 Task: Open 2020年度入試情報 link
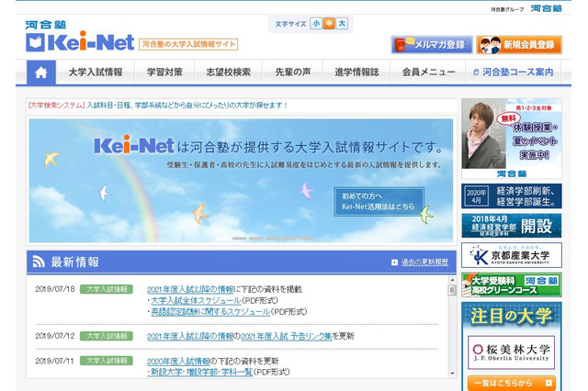(x=178, y=362)
